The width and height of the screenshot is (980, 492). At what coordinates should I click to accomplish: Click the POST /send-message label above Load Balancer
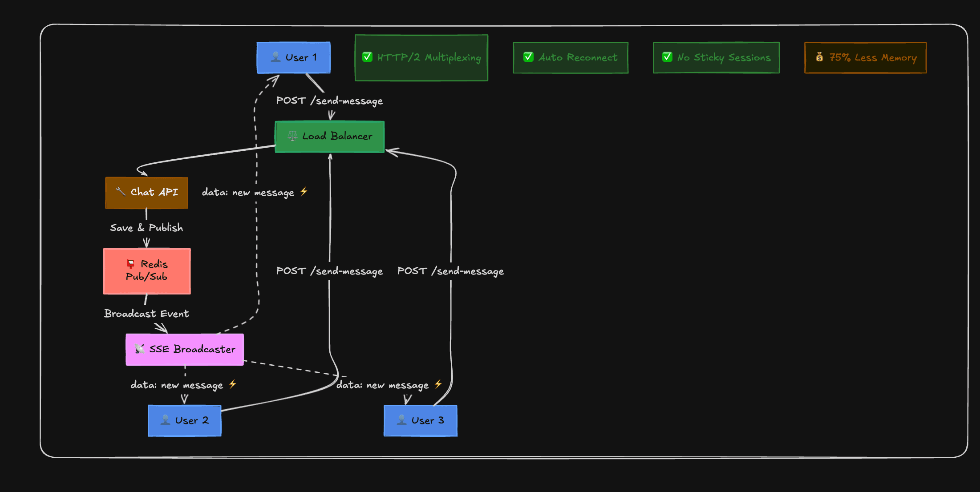(x=329, y=101)
